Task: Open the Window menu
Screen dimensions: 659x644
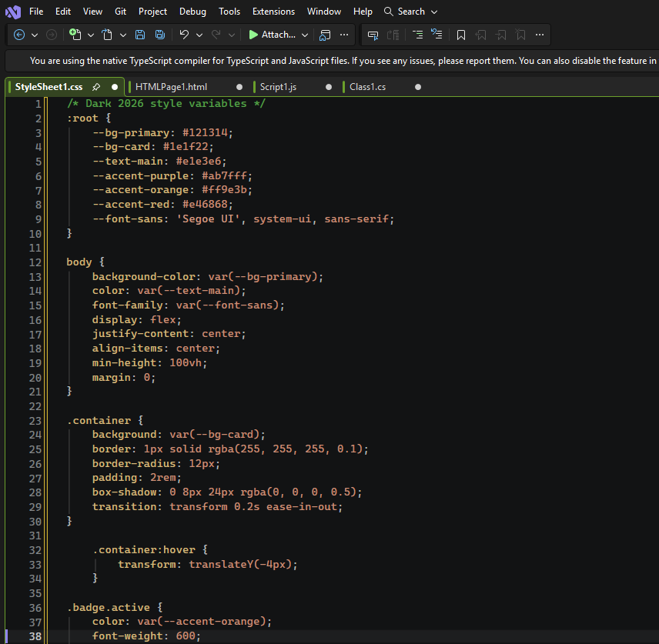Action: click(323, 12)
